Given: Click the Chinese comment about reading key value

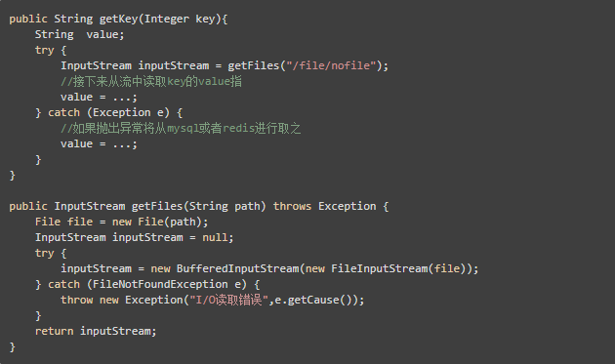Looking at the screenshot, I should (x=151, y=81).
